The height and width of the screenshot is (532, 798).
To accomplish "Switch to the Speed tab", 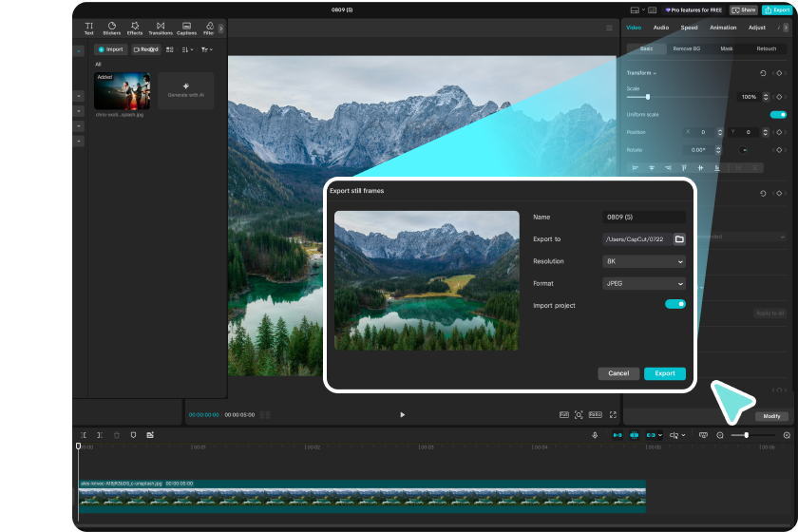I will coord(689,28).
